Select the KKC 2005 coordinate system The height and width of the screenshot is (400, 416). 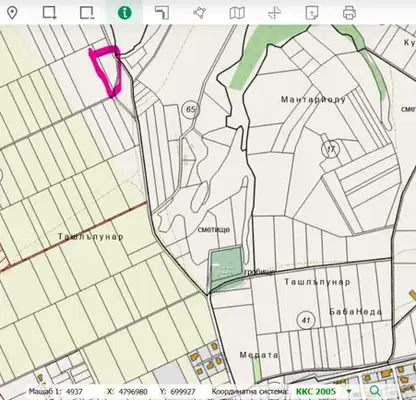click(316, 391)
